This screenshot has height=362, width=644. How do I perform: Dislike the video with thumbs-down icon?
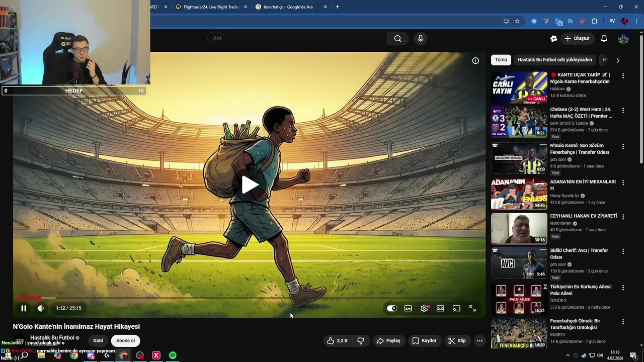361,341
